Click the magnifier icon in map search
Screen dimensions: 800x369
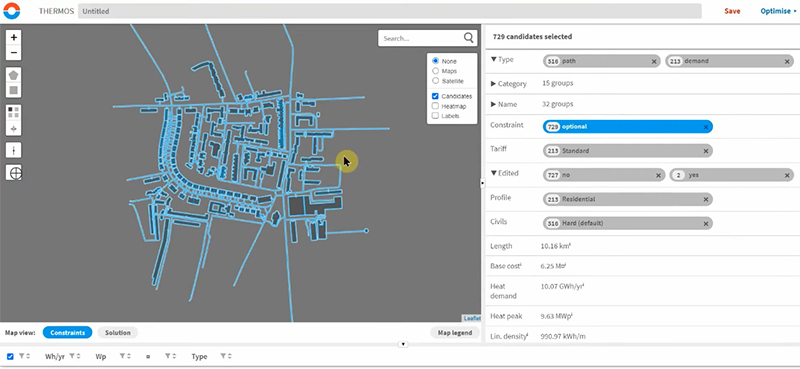coord(468,38)
